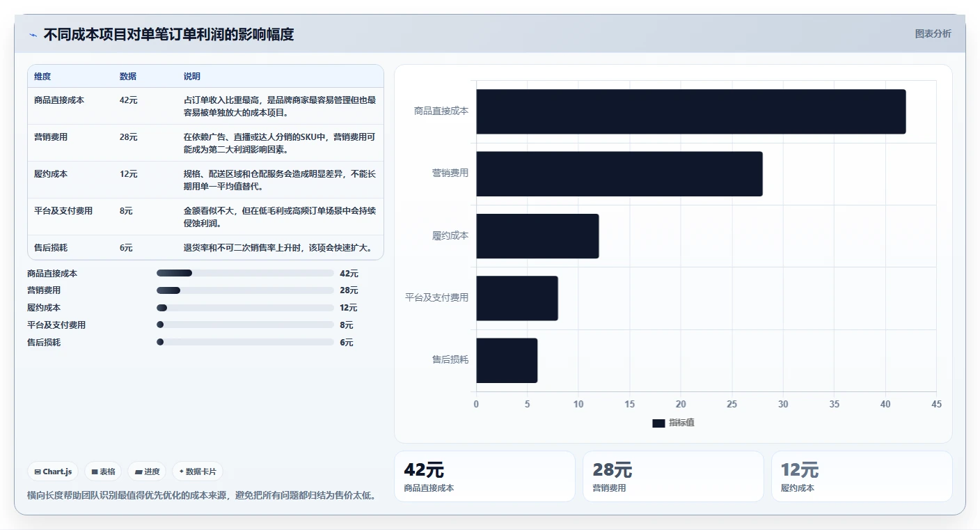The image size is (980, 530).
Task: Select table cell 商品直接成本
Action: [x=59, y=100]
